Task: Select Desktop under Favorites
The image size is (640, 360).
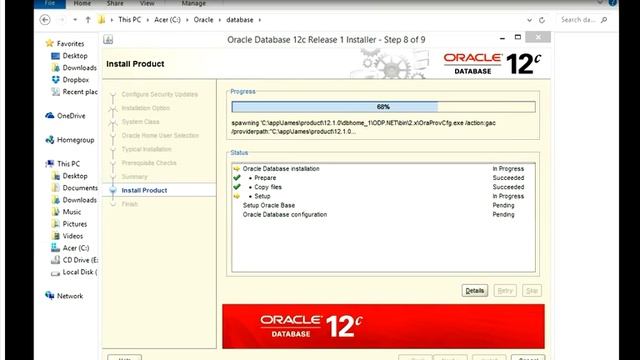Action: 75,56
